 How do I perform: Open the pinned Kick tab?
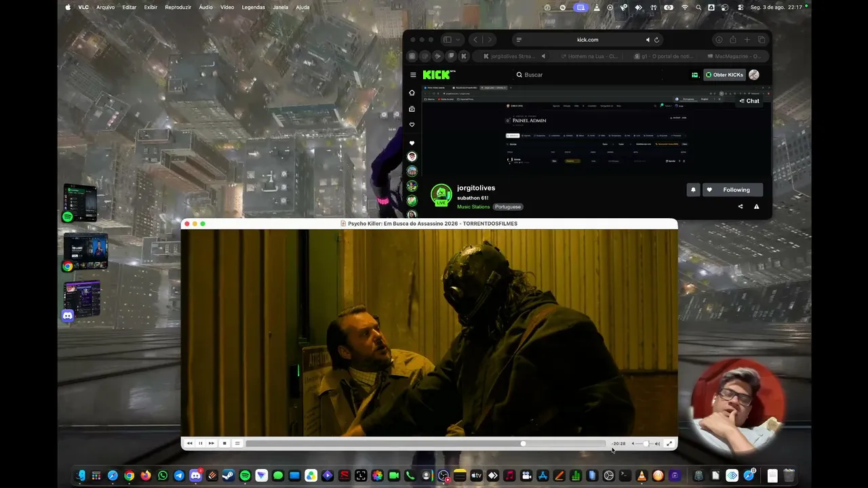pyautogui.click(x=464, y=56)
